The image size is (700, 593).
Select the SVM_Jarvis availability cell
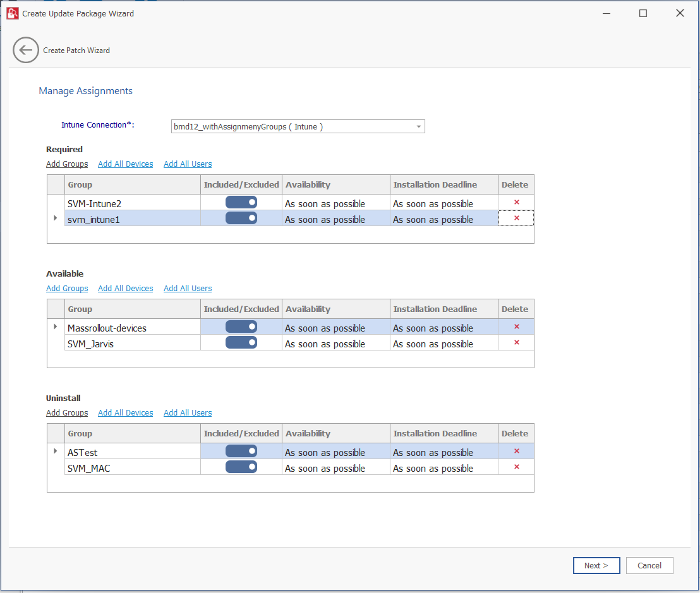pos(335,344)
